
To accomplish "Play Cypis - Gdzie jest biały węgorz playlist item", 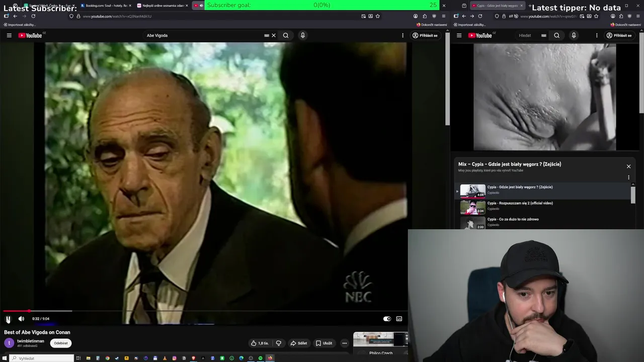I will coord(543,191).
